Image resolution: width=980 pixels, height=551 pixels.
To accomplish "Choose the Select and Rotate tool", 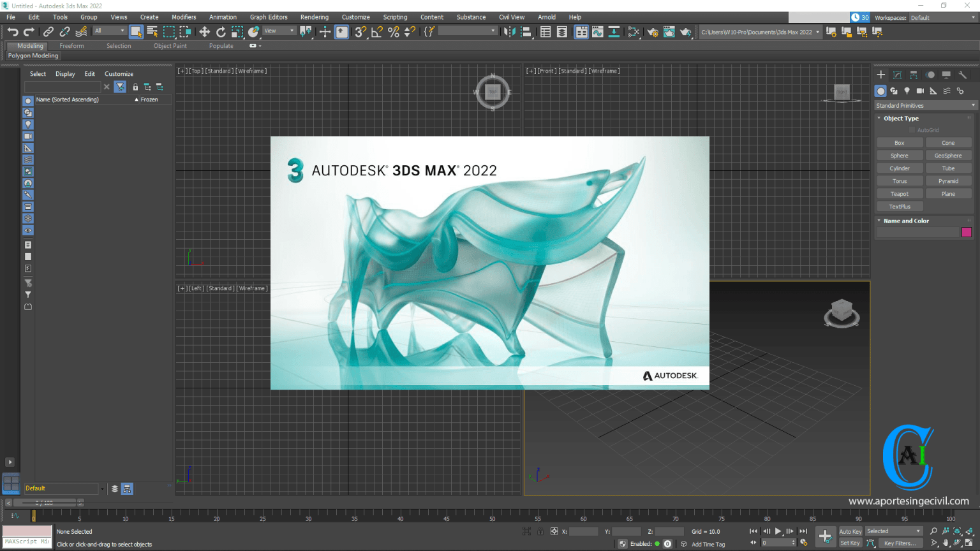I will click(x=221, y=32).
